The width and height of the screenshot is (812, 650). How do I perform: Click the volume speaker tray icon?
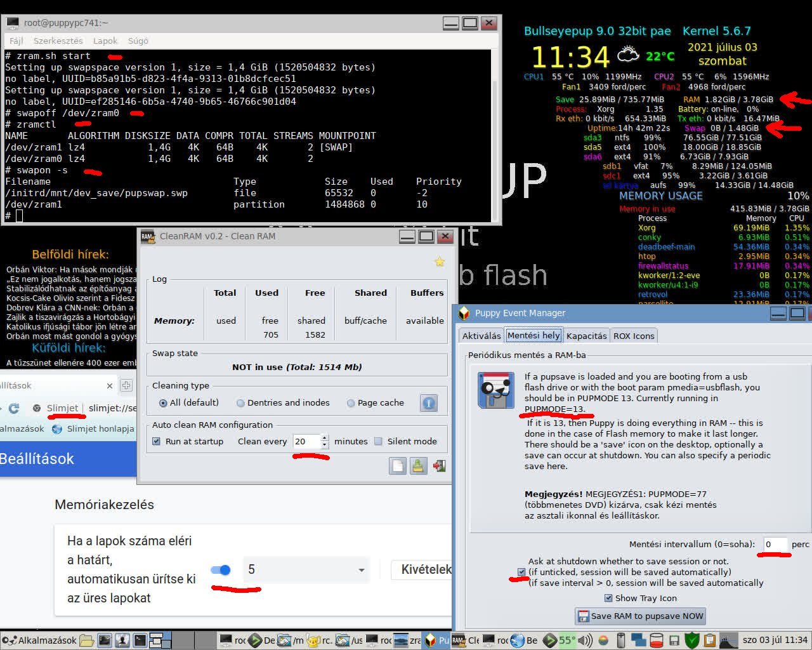click(585, 640)
